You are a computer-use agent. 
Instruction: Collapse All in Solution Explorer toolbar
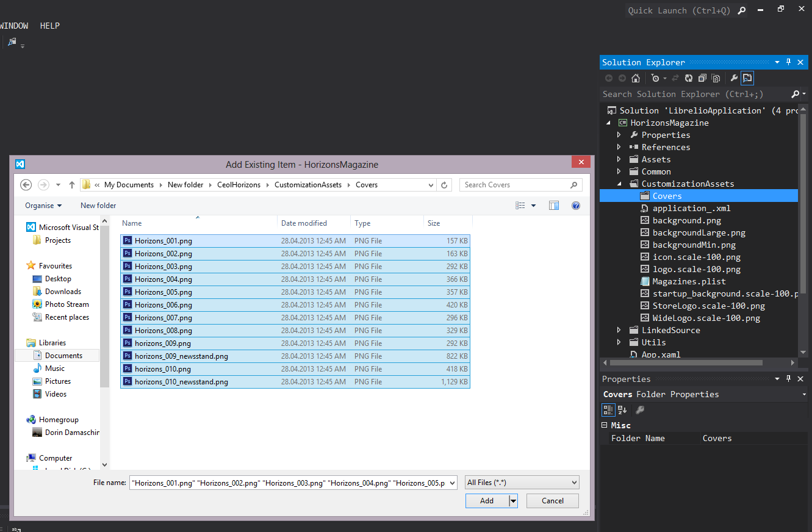pos(702,78)
